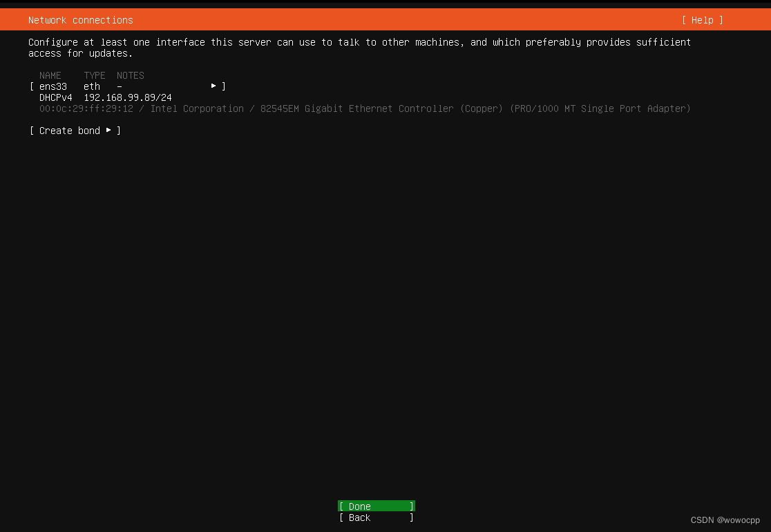Expand the ens33 interface arrow

pos(213,86)
